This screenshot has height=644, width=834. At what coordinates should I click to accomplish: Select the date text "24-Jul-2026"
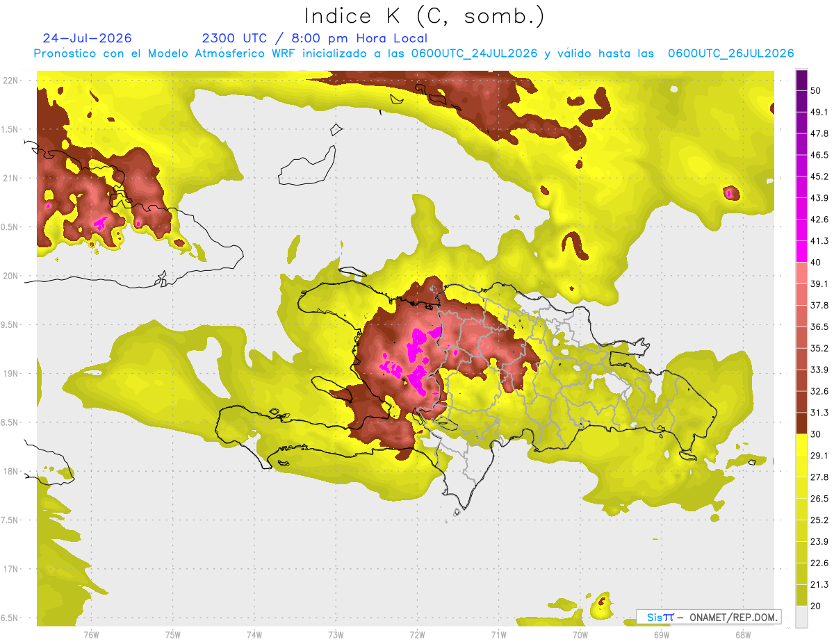(87, 38)
